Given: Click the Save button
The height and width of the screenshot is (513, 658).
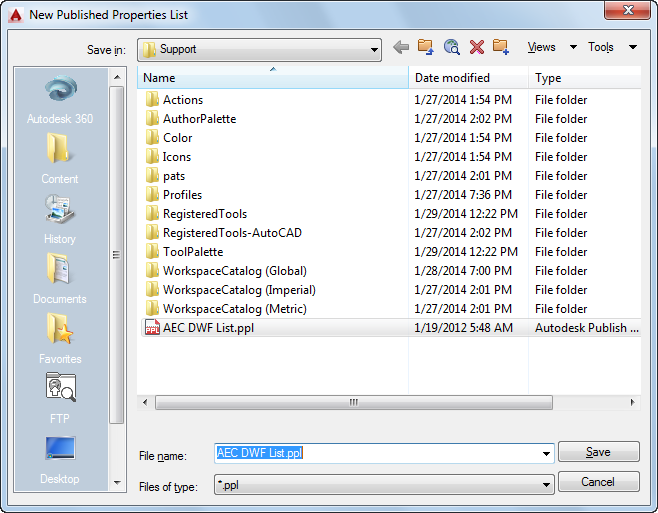Looking at the screenshot, I should pos(598,452).
